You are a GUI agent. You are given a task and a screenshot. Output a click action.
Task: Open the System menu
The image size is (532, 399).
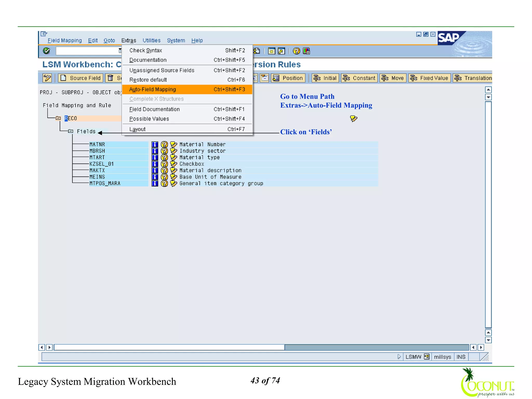[x=176, y=41]
